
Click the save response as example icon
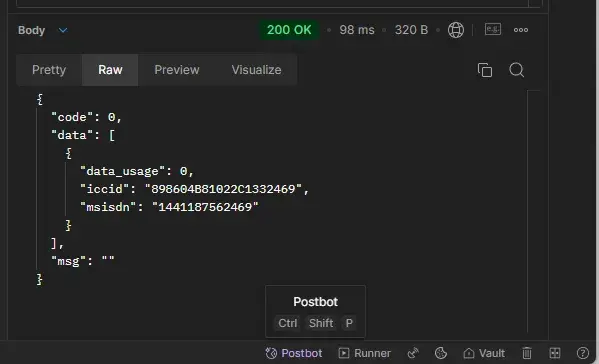(x=493, y=29)
